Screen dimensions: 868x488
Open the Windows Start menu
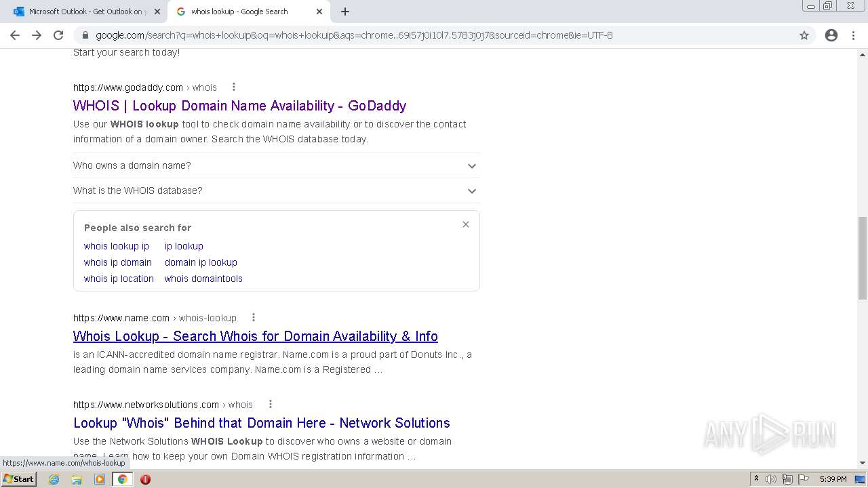[18, 479]
